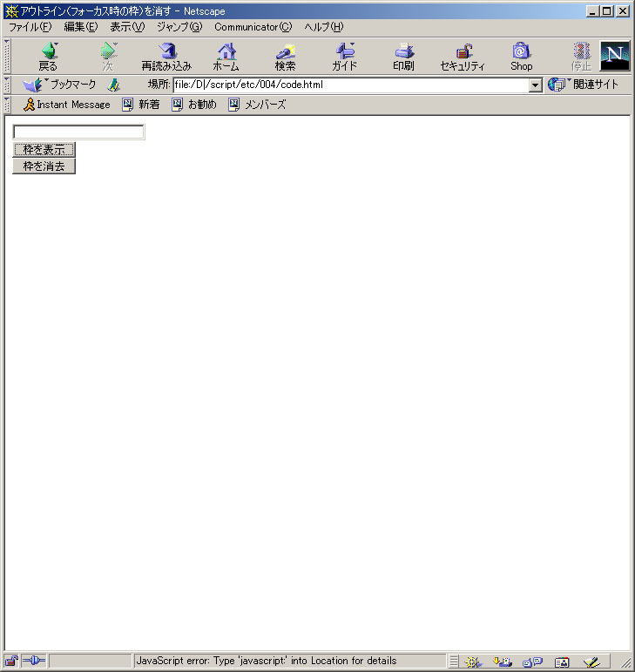Click the Netscape N logo

point(615,56)
